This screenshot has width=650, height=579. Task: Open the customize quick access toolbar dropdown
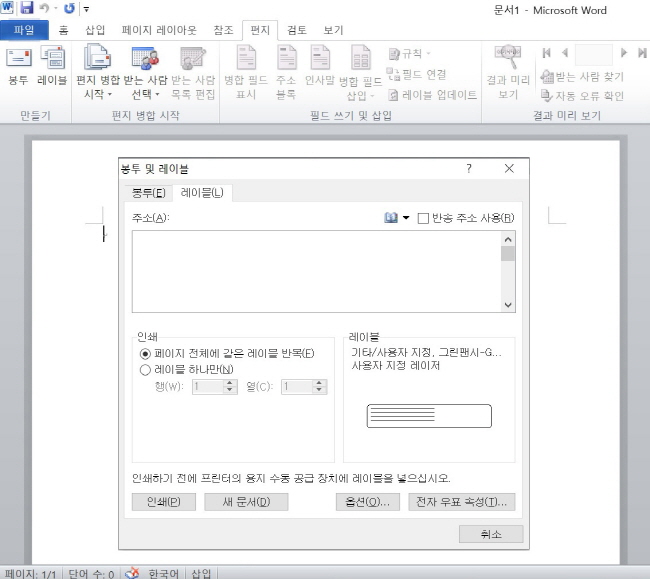[x=87, y=8]
